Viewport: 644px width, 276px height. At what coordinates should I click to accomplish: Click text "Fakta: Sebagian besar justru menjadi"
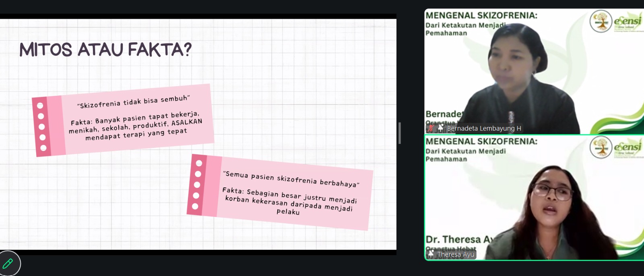(x=289, y=195)
